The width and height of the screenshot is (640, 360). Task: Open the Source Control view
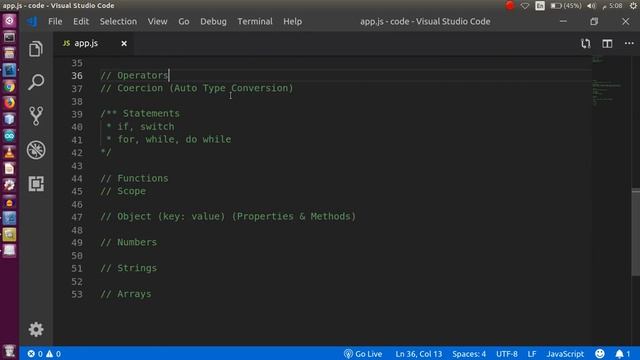pos(36,116)
